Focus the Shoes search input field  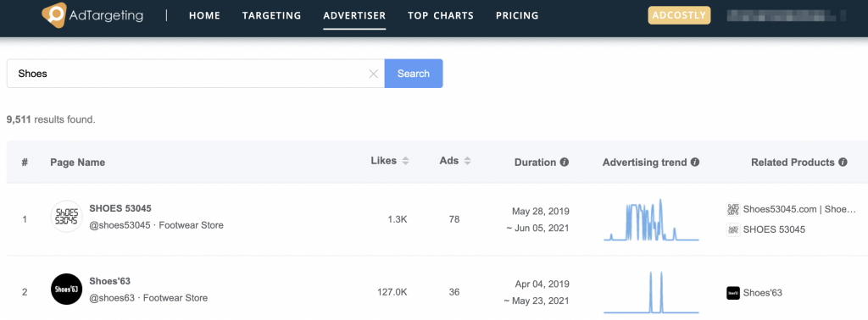pos(188,74)
